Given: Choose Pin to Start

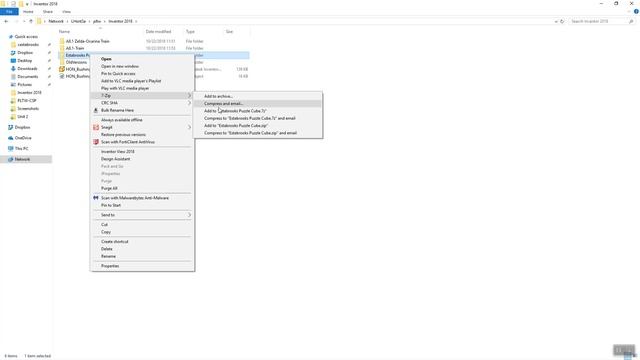Looking at the screenshot, I should click(x=111, y=205).
